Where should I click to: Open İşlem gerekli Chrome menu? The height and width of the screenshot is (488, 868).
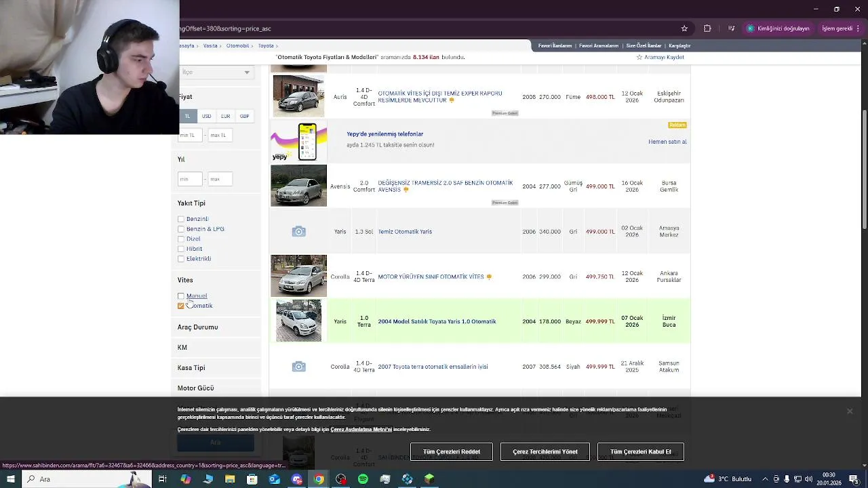[840, 28]
